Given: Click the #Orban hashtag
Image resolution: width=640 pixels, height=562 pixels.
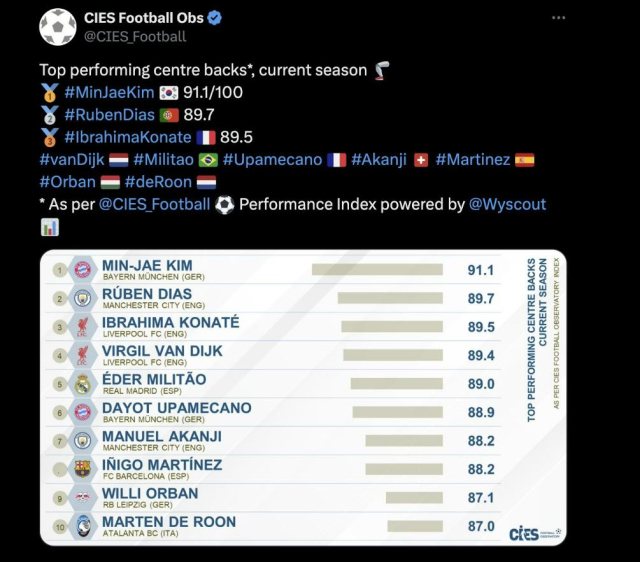Looking at the screenshot, I should tap(67, 182).
